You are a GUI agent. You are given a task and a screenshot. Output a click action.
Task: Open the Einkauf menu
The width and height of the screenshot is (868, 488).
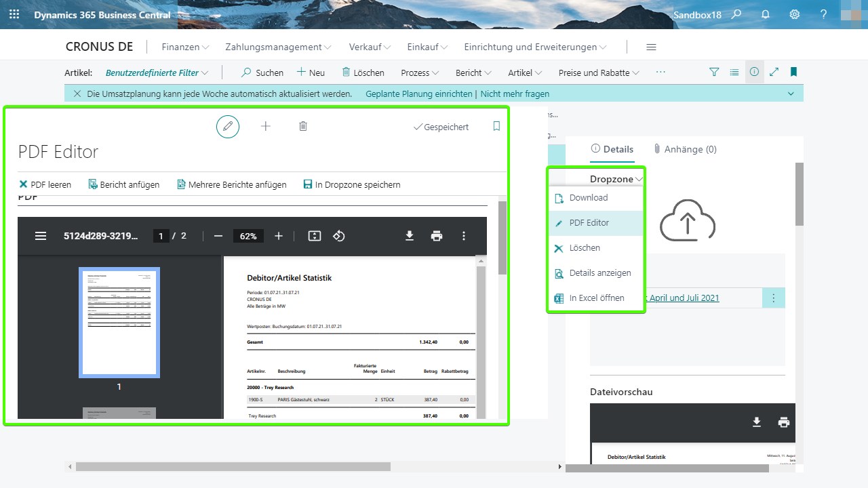[428, 47]
